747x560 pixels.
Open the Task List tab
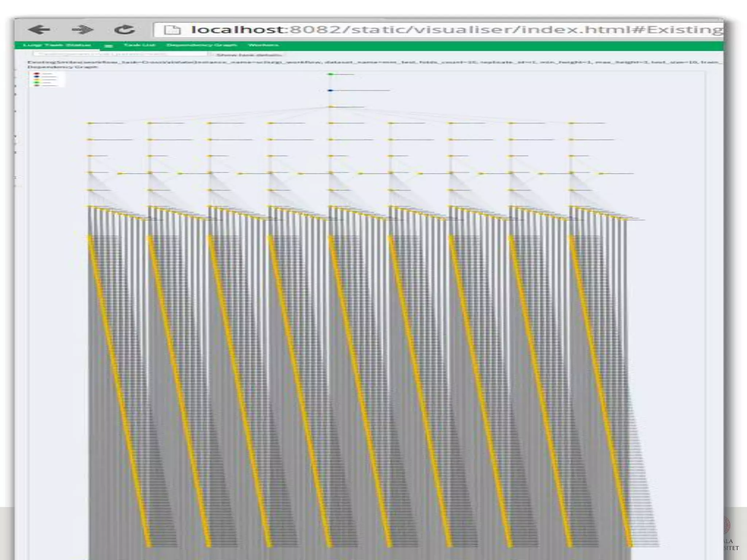click(x=139, y=45)
